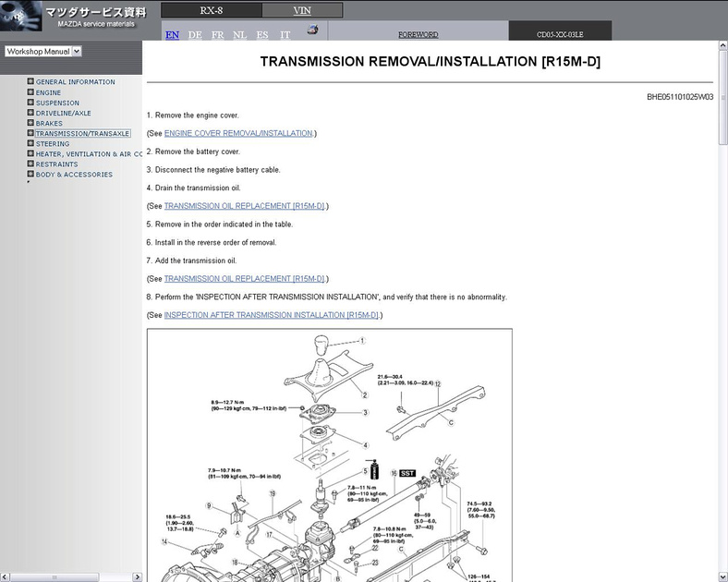Choose FR language
The image size is (728, 582).
point(217,35)
